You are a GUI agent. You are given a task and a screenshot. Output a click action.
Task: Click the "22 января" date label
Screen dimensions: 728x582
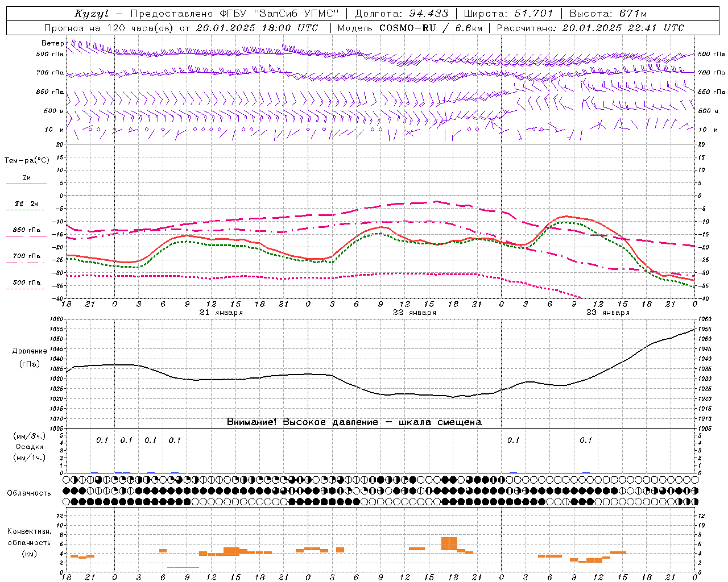coord(414,313)
